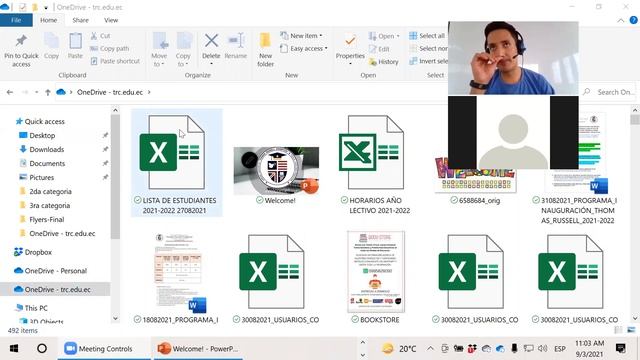Open recent locations dropdown arrow
Screen dimensions: 640x360
[36, 92]
